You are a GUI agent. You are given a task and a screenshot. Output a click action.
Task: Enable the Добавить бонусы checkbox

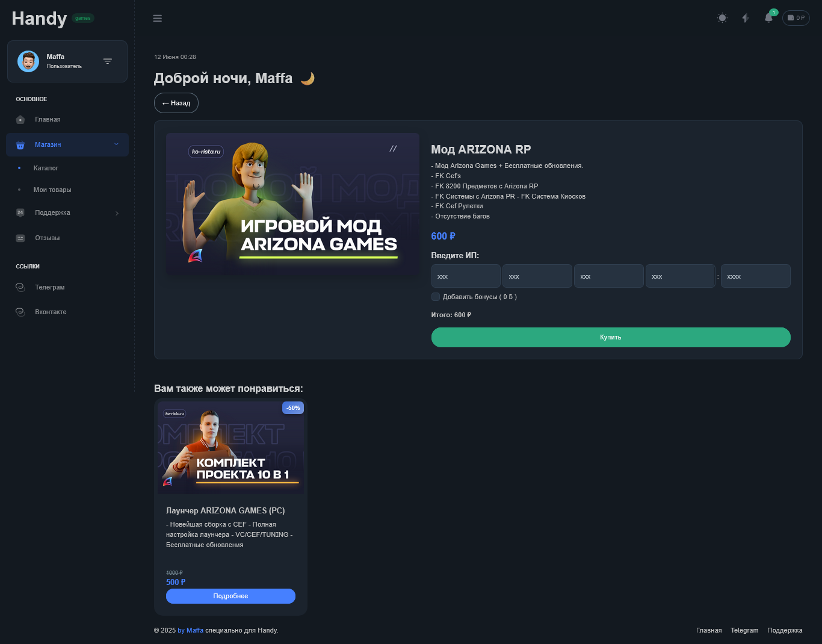point(436,297)
